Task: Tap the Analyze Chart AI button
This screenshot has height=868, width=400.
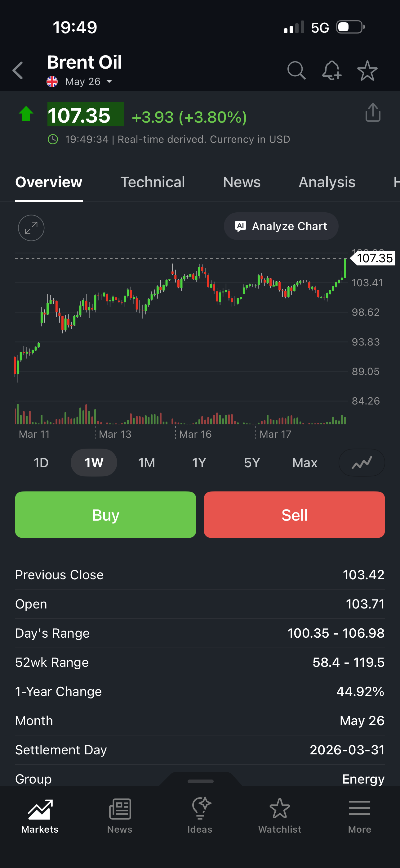Action: [x=281, y=226]
